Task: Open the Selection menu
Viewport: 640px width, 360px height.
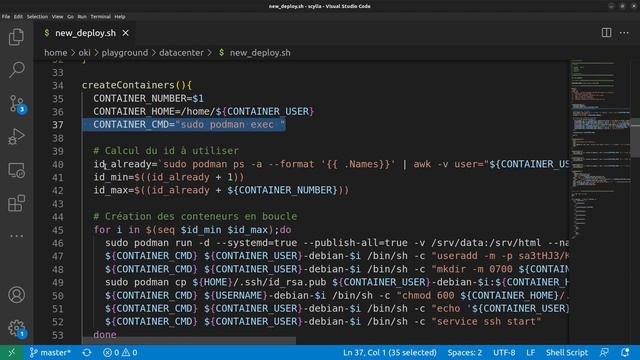Action: (x=37, y=17)
